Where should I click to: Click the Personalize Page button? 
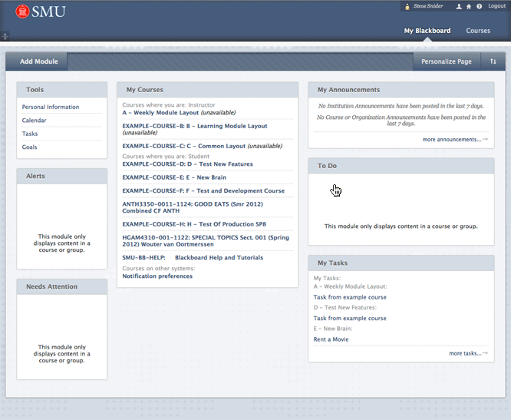[x=447, y=61]
